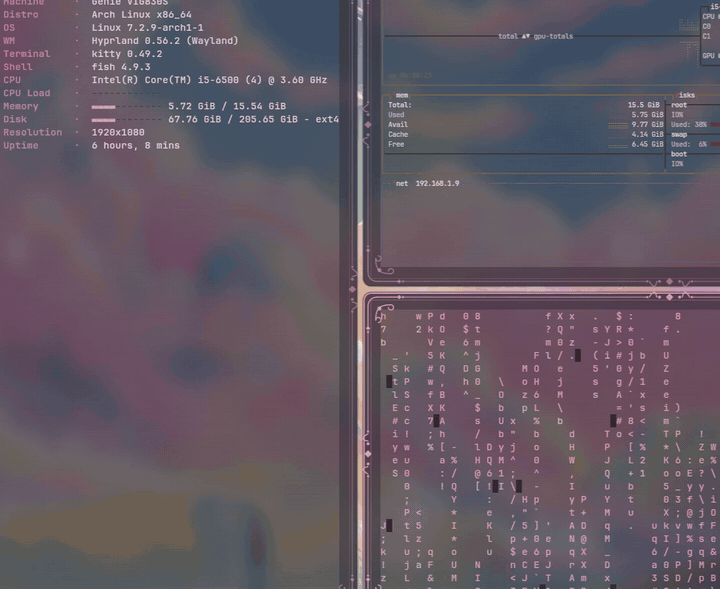
Task: Click the 'Cache' memory row label
Action: [x=398, y=135]
